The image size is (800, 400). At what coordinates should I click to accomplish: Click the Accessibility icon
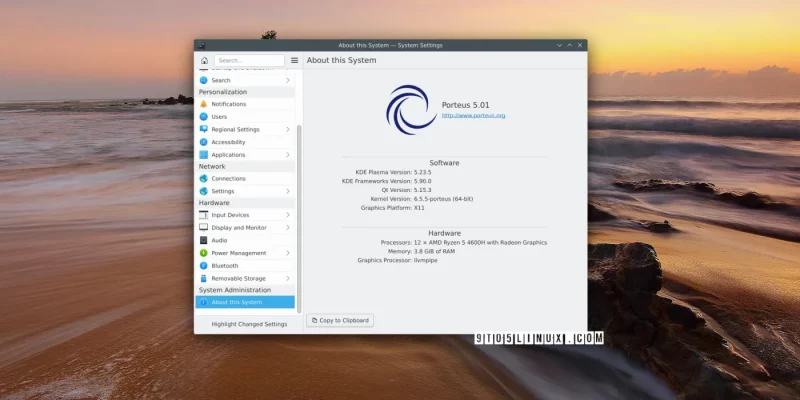point(204,142)
